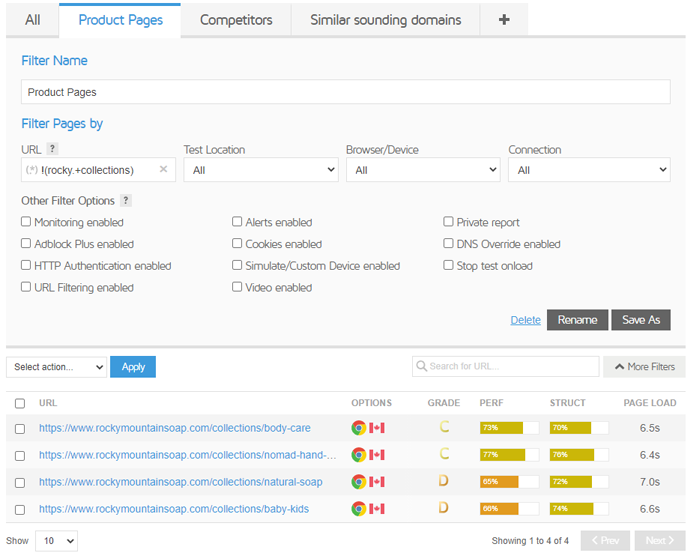Image resolution: width=694 pixels, height=556 pixels.
Task: Toggle Video enabled checkbox
Action: (237, 286)
